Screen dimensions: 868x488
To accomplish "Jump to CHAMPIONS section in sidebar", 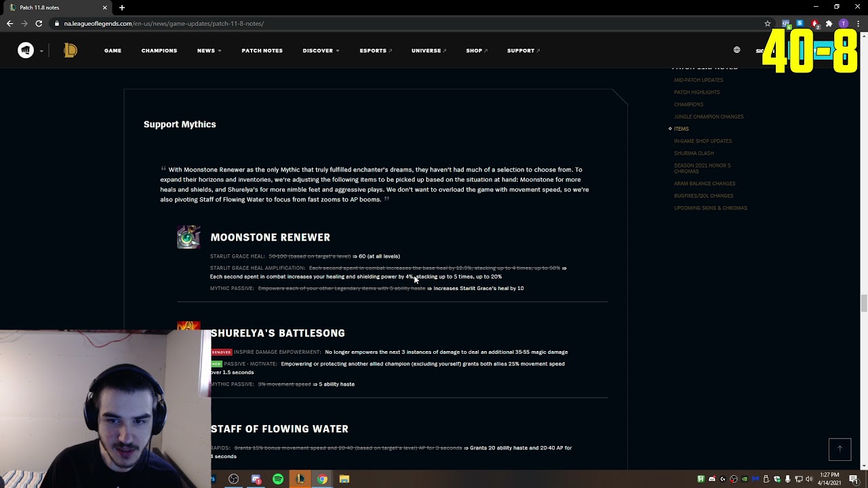I will [688, 104].
